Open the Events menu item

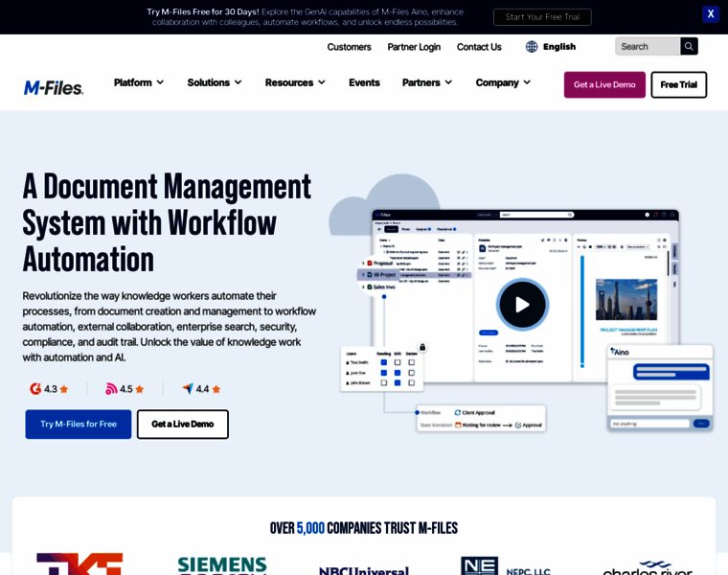tap(364, 82)
